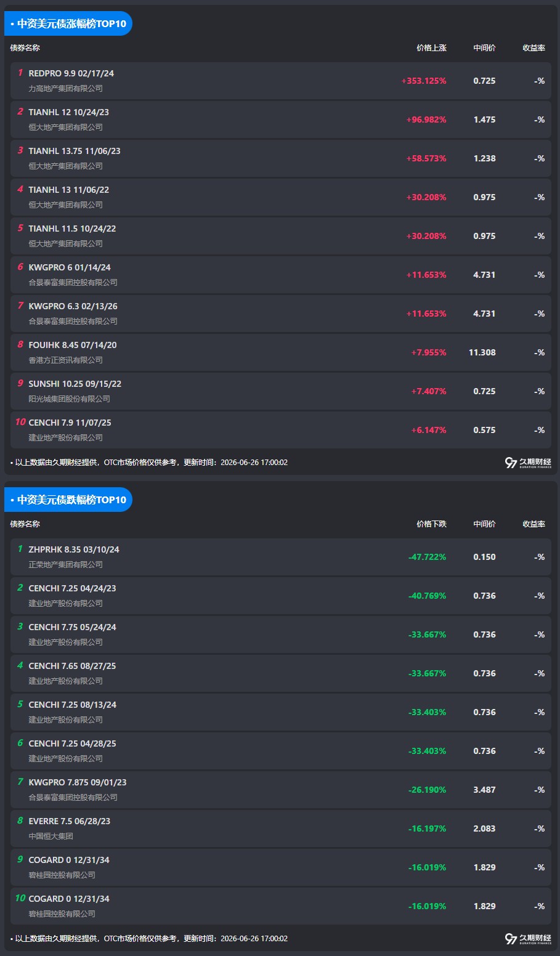Click the +7.955% price gain value
This screenshot has width=560, height=956.
click(429, 352)
